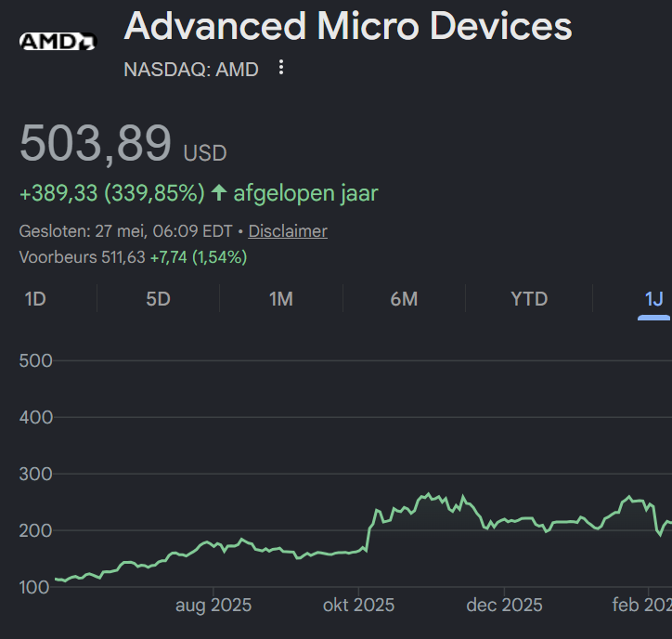The image size is (672, 639).
Task: Switch to the 6M chart range
Action: click(x=404, y=299)
